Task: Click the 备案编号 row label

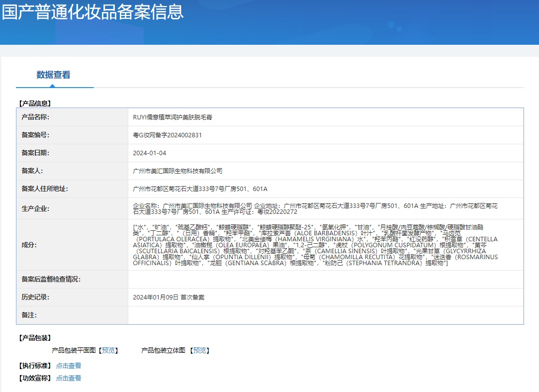Action: pos(35,135)
